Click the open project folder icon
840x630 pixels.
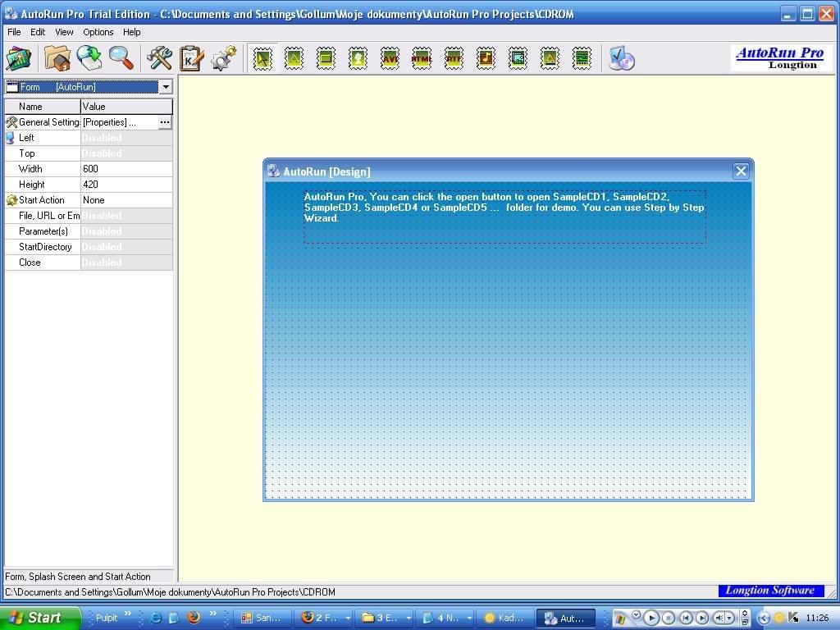point(57,58)
